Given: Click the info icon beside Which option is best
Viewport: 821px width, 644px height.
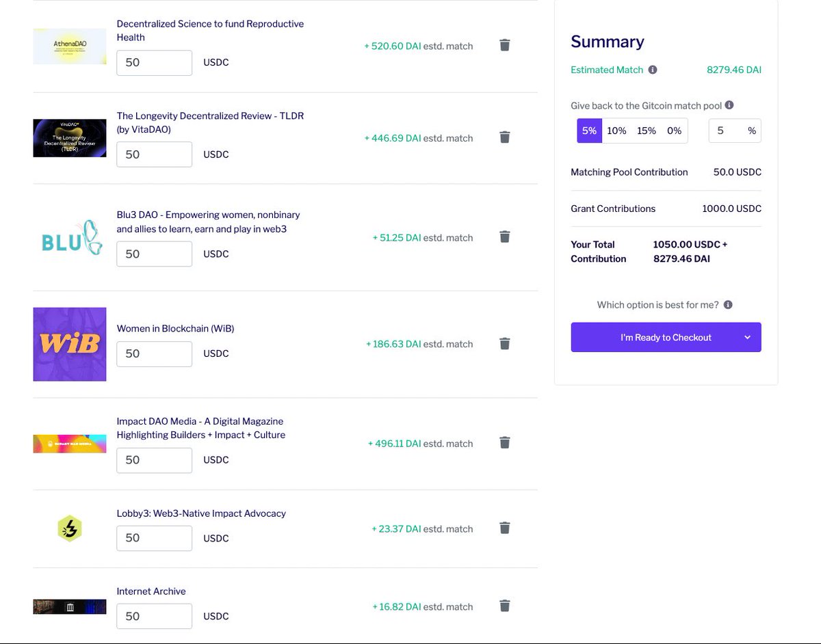Looking at the screenshot, I should click(x=727, y=304).
